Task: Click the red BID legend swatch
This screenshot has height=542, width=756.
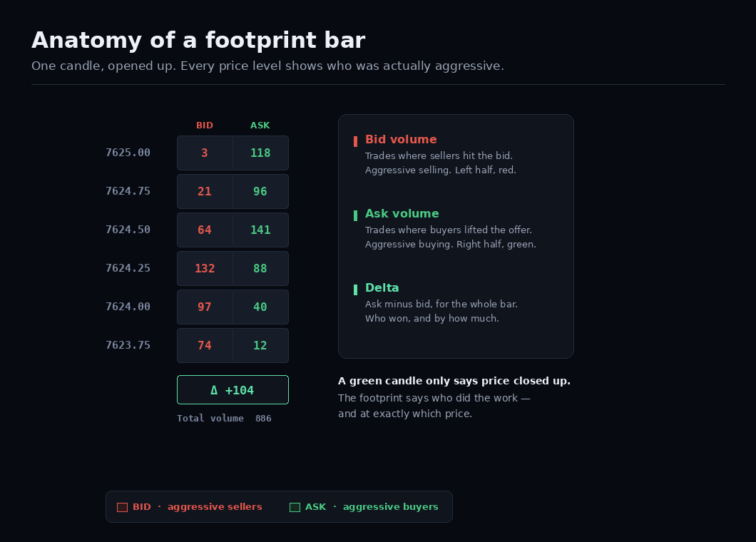Action: coord(122,507)
